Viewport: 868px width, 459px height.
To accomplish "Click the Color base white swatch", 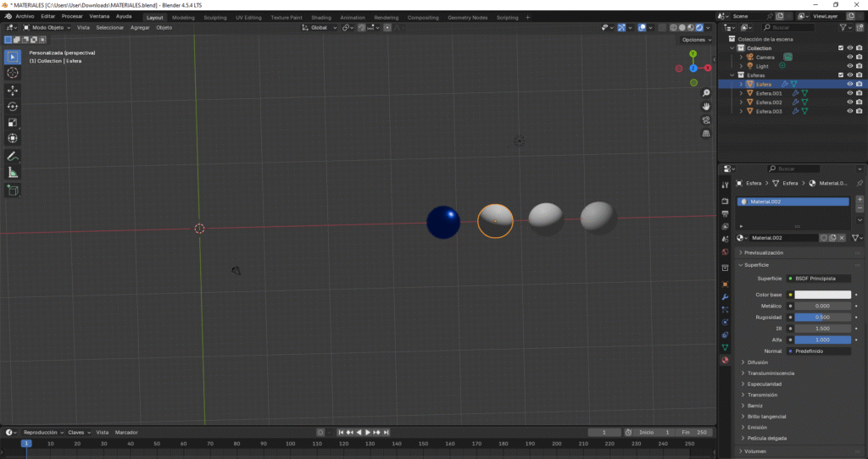I will [822, 295].
